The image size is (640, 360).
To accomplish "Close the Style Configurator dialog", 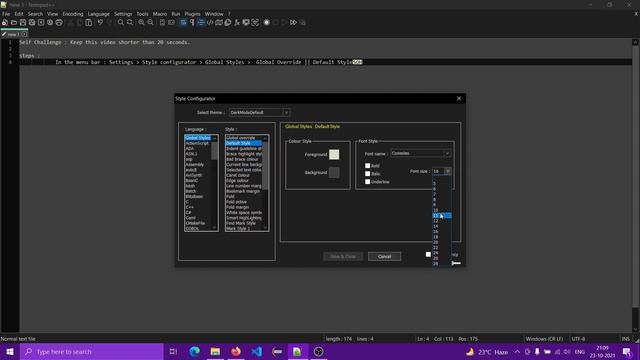I will tap(459, 98).
